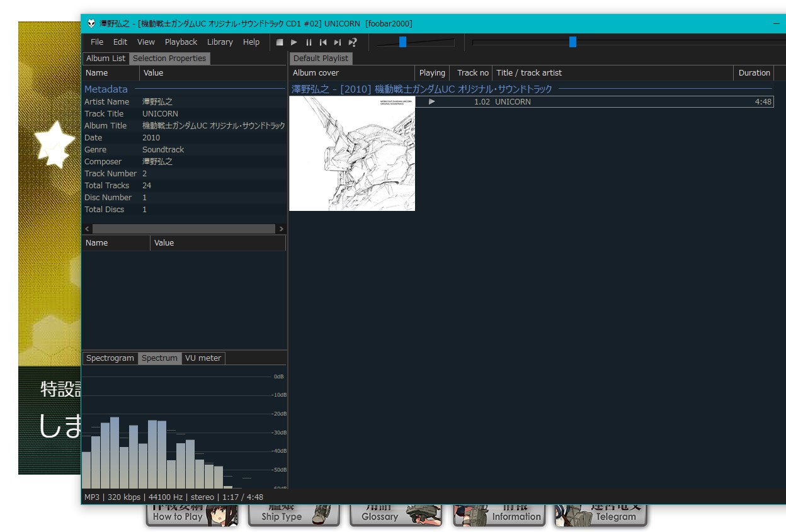Sort by the Album cover column header
Viewport: 786px width, 532px height.
pyautogui.click(x=351, y=73)
